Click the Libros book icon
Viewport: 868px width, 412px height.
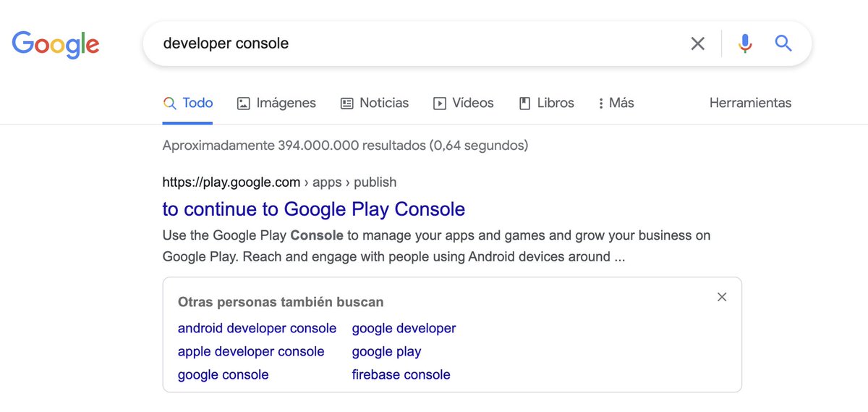coord(525,104)
